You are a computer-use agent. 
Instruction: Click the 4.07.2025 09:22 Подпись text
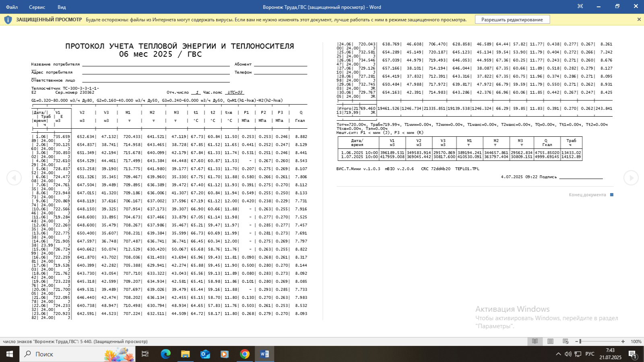tap(529, 177)
